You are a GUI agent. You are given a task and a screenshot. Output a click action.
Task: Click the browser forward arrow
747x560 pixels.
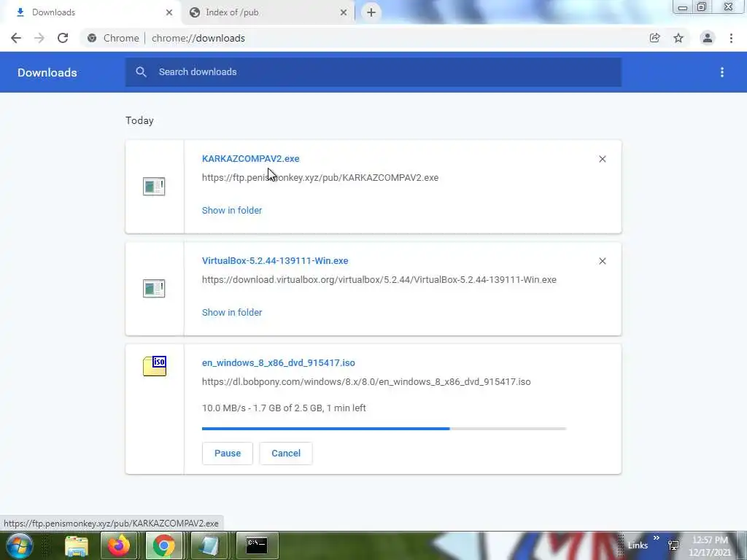pyautogui.click(x=39, y=38)
